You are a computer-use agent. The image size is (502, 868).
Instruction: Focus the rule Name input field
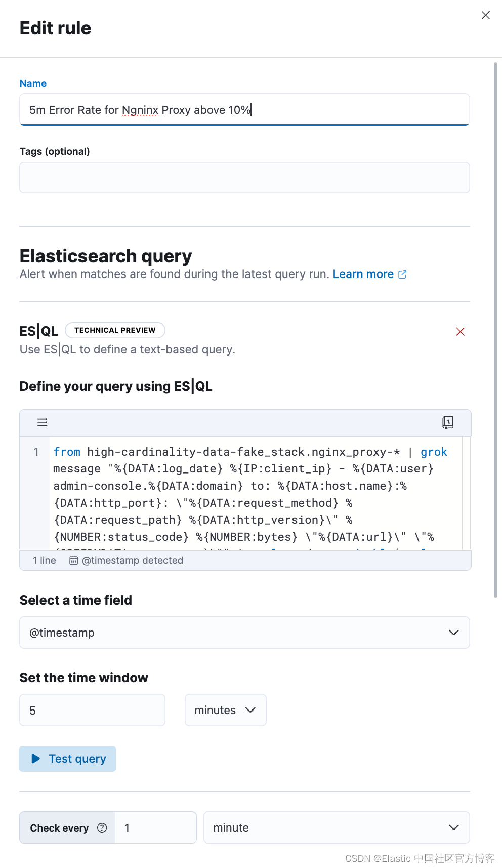tap(244, 109)
